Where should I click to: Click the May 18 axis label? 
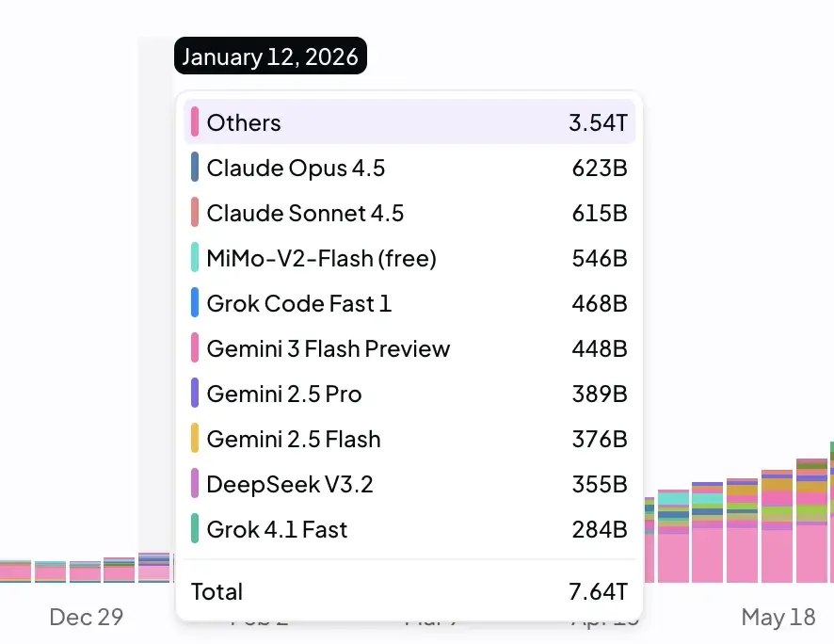[778, 618]
